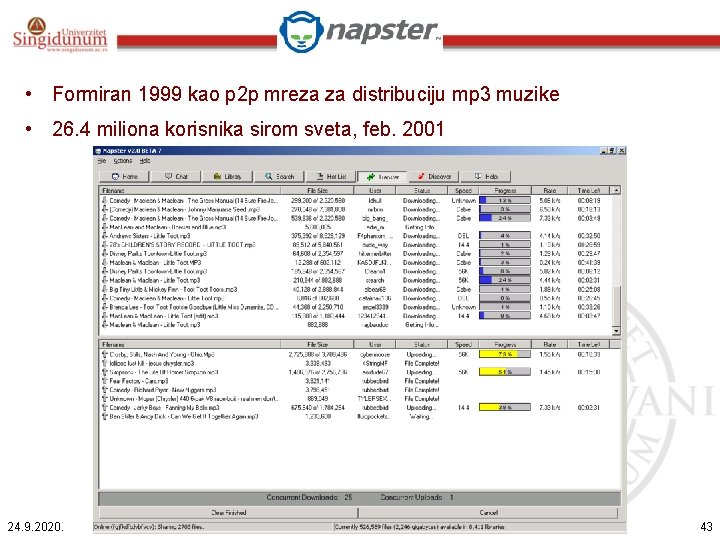Click the 7.33 k/s rate in uploads list

pos(549,408)
